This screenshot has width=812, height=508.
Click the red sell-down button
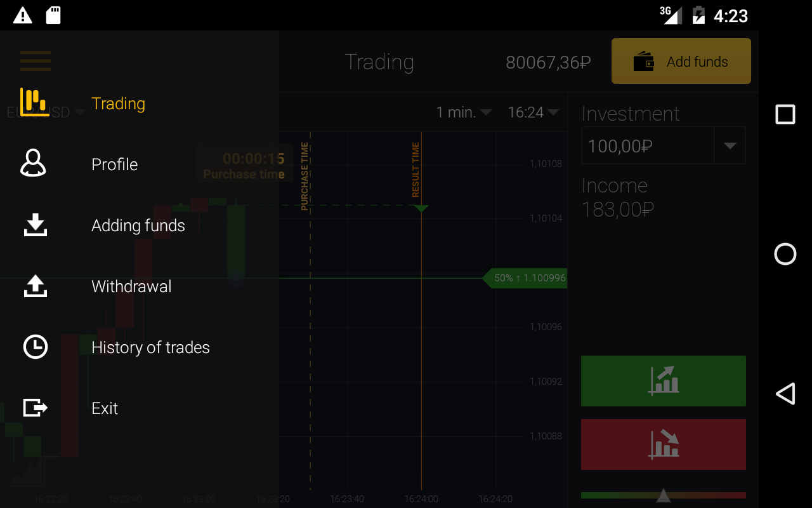664,444
